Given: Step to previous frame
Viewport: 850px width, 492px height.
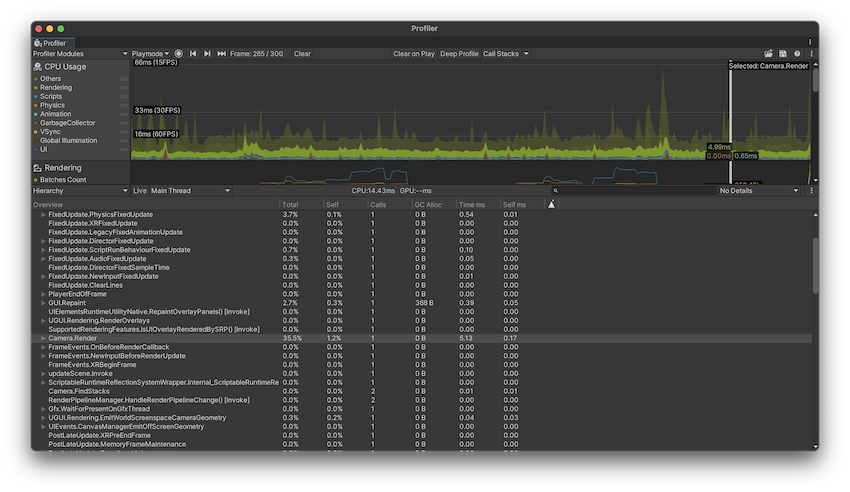Looking at the screenshot, I should pos(193,54).
